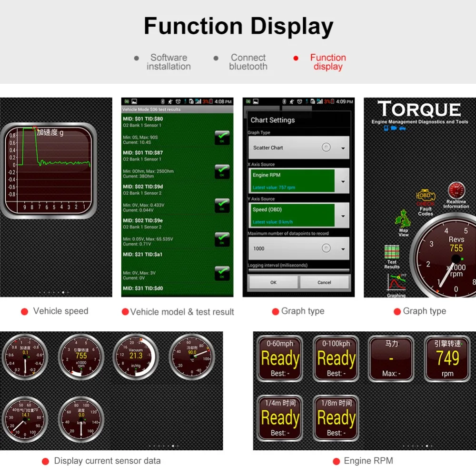Click the 'Display current sensor data' caption
Image resolution: width=476 pixels, height=476 pixels.
(x=107, y=461)
